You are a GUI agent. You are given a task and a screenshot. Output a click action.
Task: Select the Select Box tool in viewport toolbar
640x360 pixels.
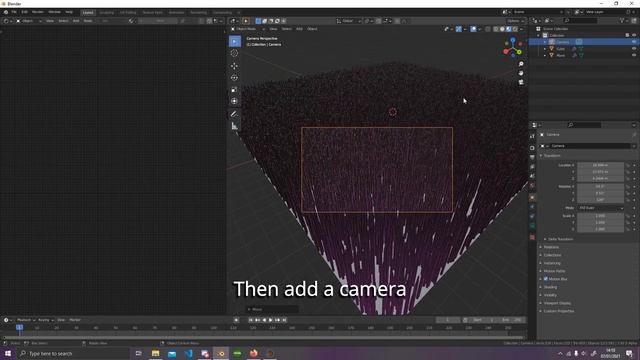click(x=235, y=41)
